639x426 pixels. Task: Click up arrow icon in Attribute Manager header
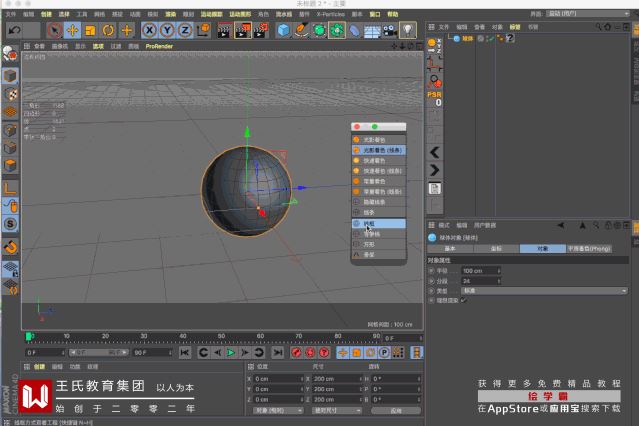[x=582, y=225]
